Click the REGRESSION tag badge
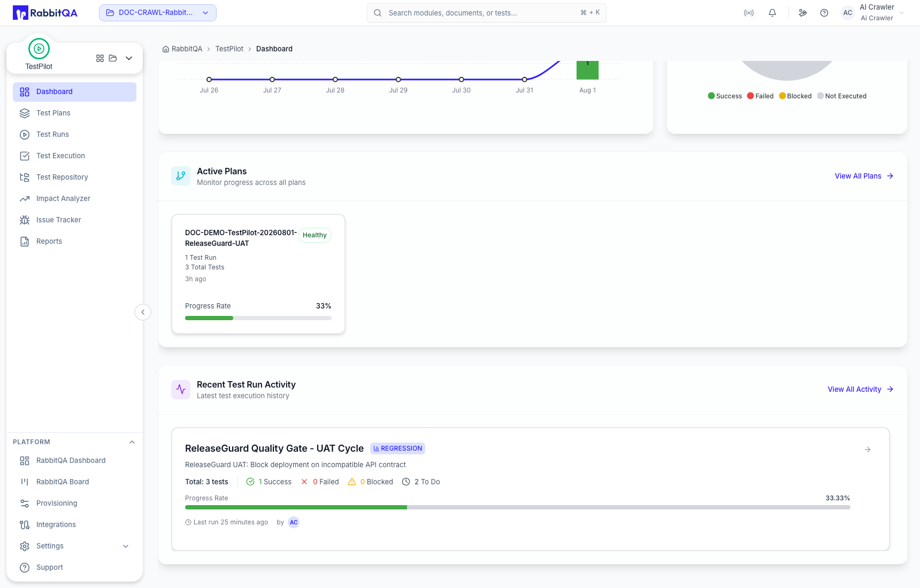 [397, 448]
